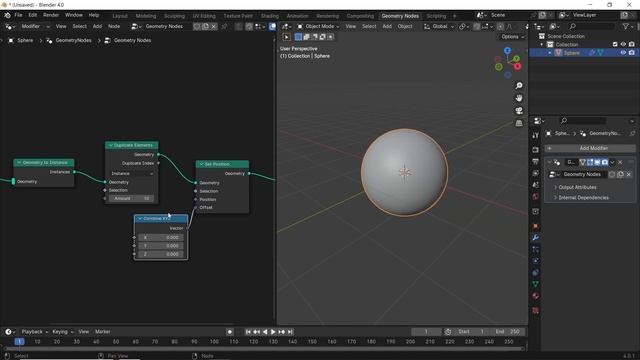Open the Modifiers wrench properties tab

coord(536,238)
